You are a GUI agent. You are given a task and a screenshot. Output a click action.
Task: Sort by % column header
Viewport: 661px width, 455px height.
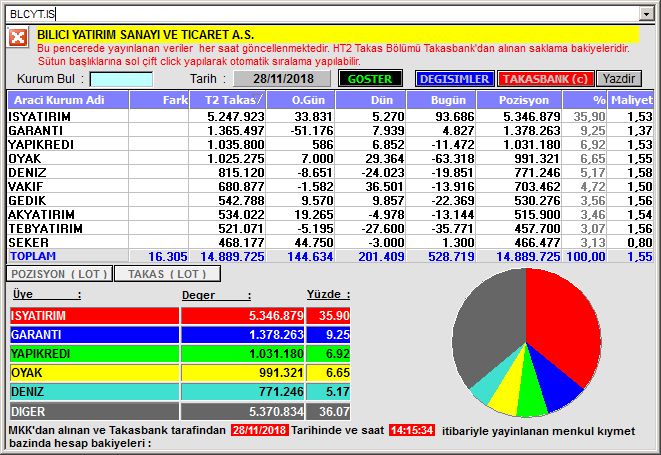[585, 100]
